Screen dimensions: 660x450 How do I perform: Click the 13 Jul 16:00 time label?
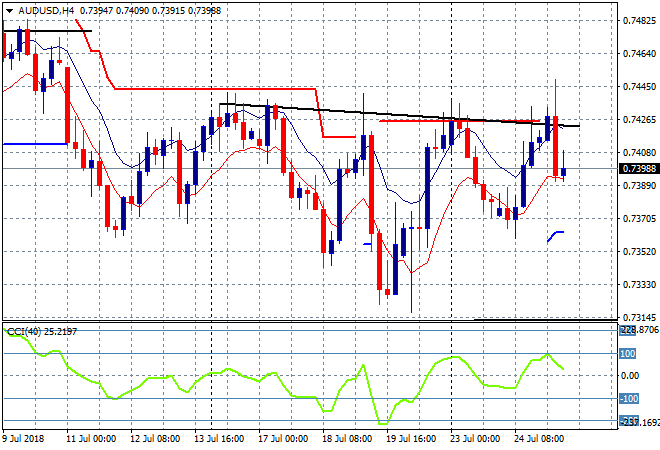click(219, 439)
